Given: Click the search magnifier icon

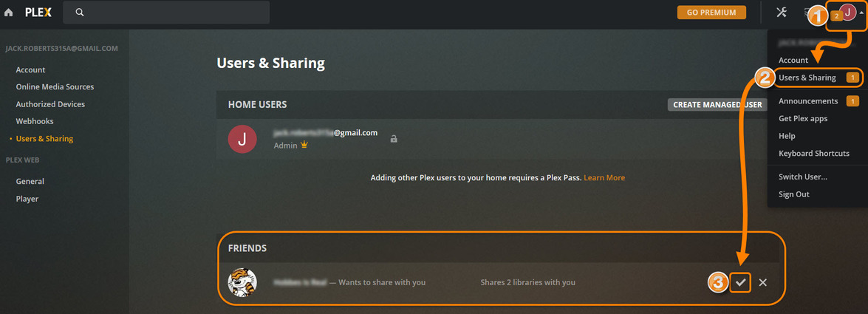Looking at the screenshot, I should tap(80, 12).
